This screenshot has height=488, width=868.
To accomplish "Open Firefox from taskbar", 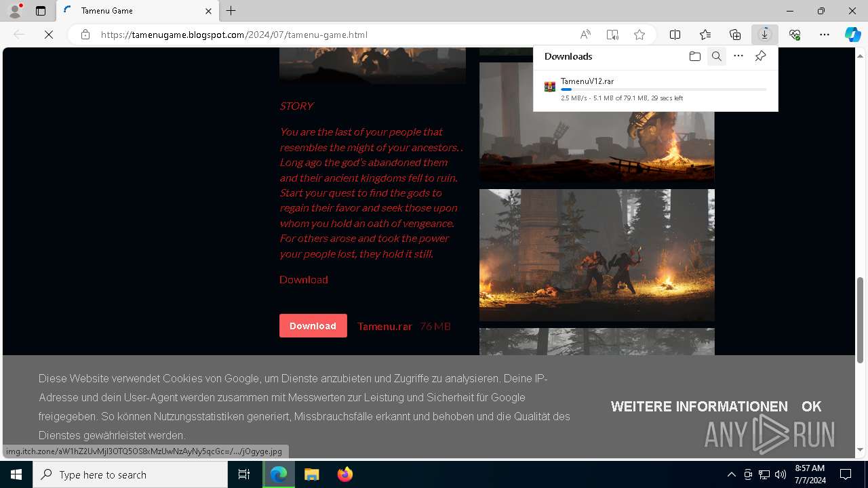I will (344, 474).
